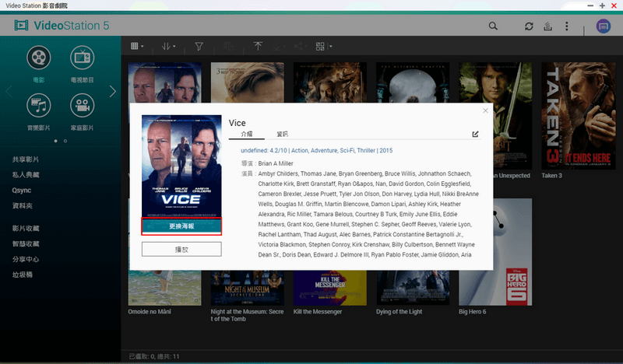Select the Kill the Messenger poster
Image resolution: width=623 pixels, height=364 pixels.
coord(329,289)
